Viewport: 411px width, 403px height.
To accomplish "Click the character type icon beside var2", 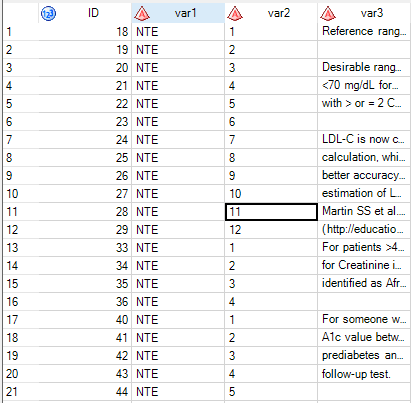I will point(235,13).
